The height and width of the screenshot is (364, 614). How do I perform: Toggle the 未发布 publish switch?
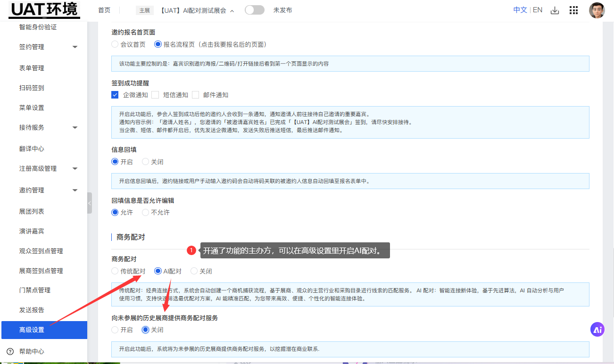[255, 10]
